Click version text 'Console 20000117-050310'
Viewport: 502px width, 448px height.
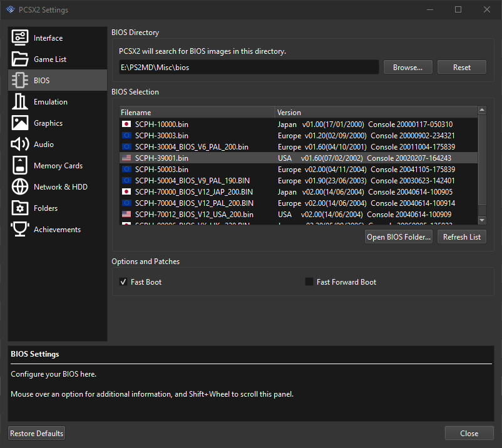[x=411, y=124]
